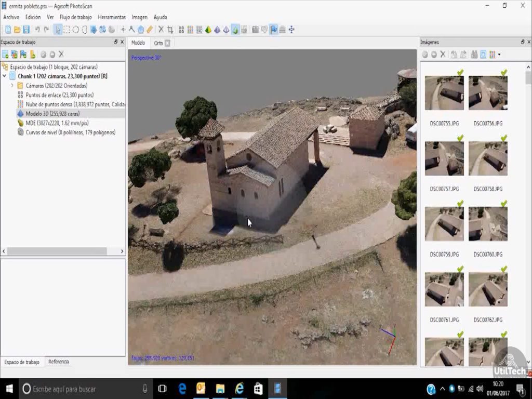
Task: Toggle the navigation navigate arrow tool
Action: tap(58, 30)
